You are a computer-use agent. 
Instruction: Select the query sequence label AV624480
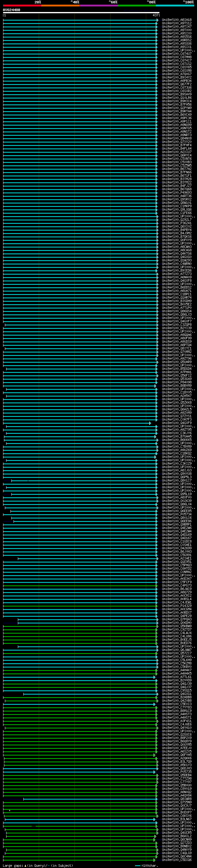pyautogui.click(x=11, y=10)
